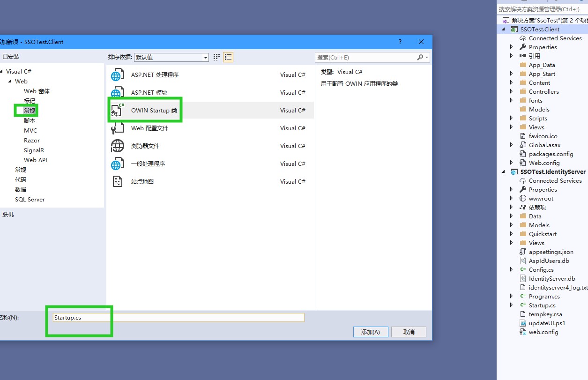Click the 添加(A) button
Image resolution: width=588 pixels, height=380 pixels.
coord(370,332)
